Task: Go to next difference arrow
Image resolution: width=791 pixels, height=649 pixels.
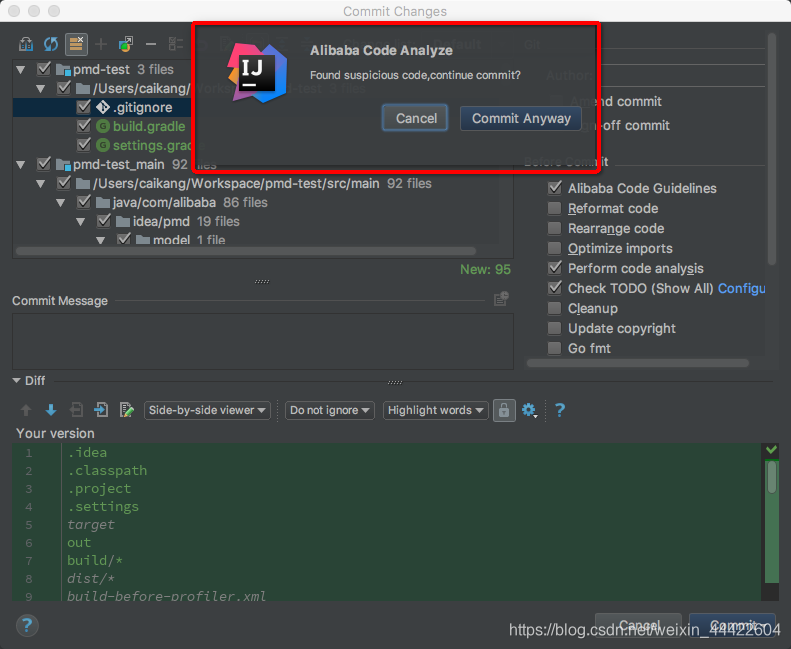Action: (51, 410)
